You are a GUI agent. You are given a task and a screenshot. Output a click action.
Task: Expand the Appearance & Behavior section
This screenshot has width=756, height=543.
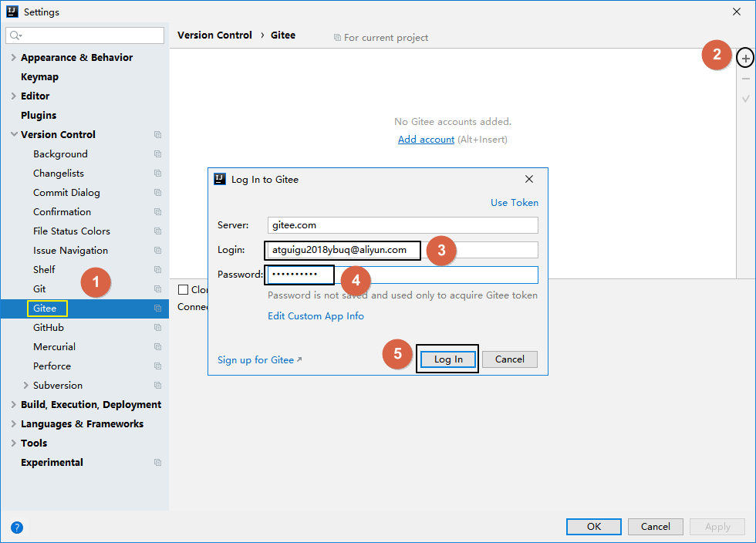[13, 58]
